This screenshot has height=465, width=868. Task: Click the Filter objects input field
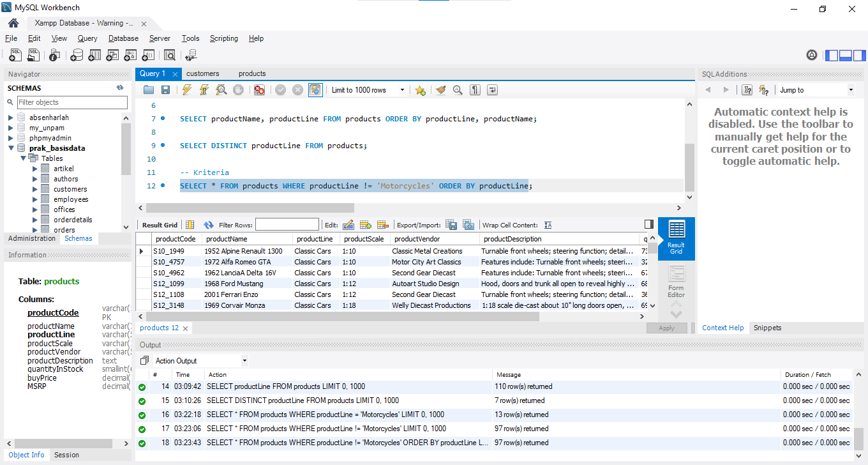(72, 102)
